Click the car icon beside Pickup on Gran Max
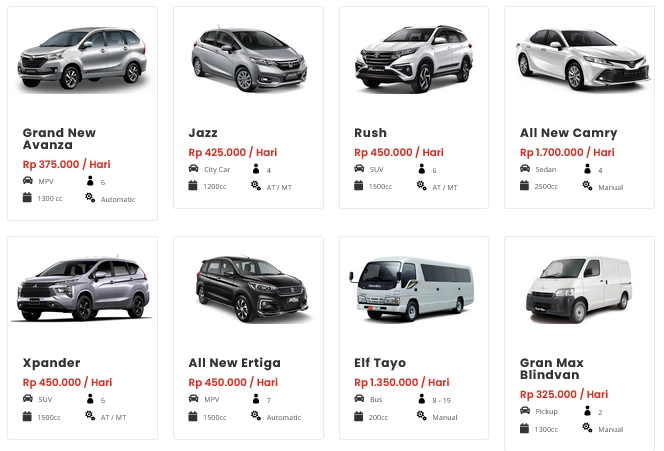Image resolution: width=664 pixels, height=451 pixels. (x=525, y=411)
